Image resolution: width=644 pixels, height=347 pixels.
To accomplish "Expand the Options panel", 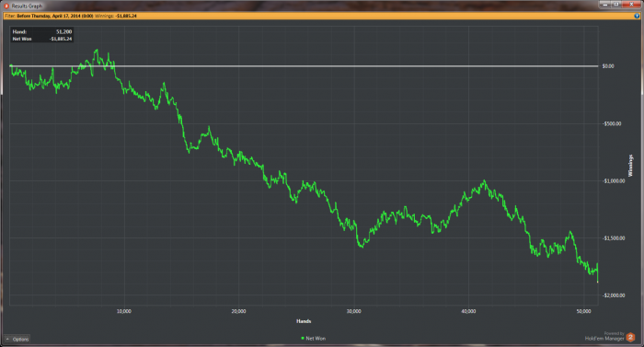I will pos(17,340).
